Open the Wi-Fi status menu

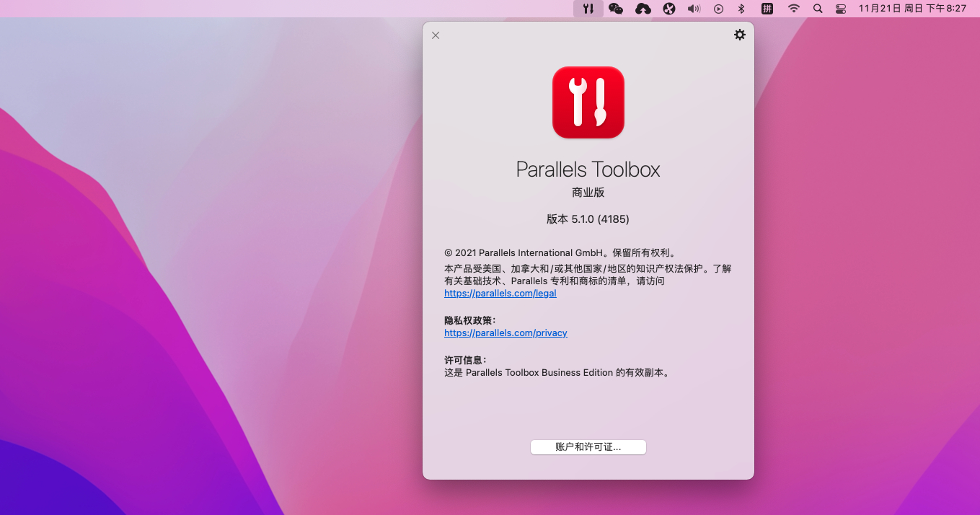tap(793, 9)
